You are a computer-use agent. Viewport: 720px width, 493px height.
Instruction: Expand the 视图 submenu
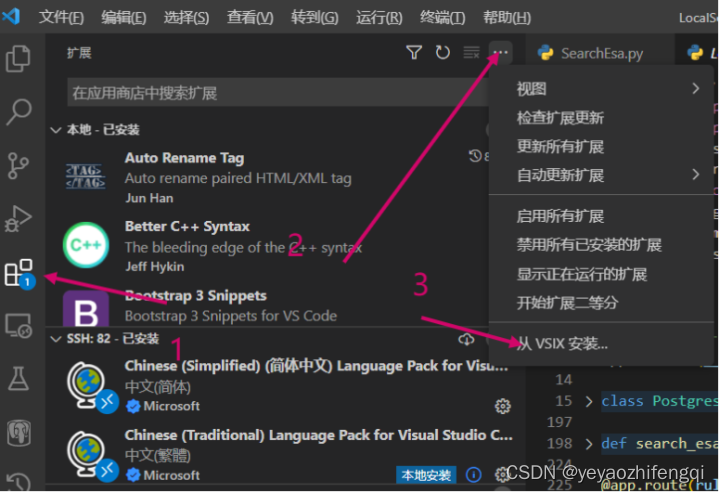[x=602, y=88]
